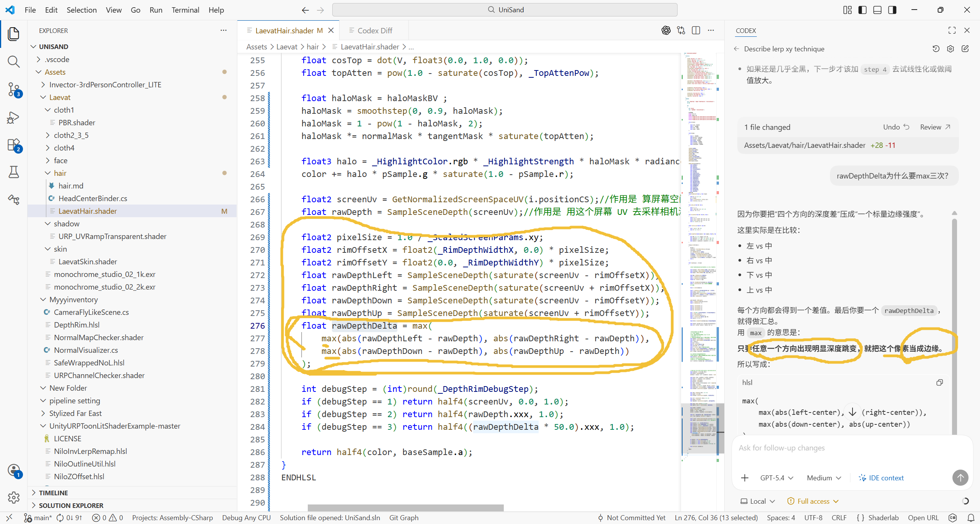This screenshot has height=524, width=980.
Task: Open the Search view in activity bar
Action: (14, 61)
